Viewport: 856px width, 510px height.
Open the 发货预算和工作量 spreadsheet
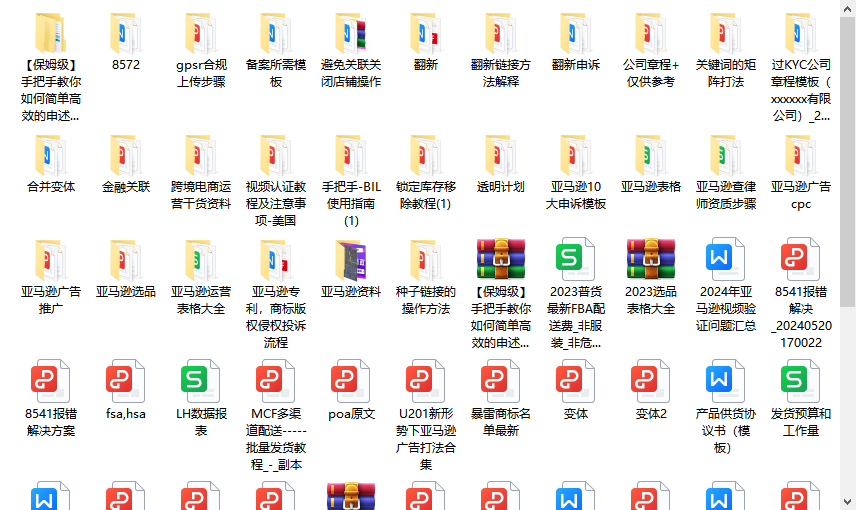(x=801, y=381)
